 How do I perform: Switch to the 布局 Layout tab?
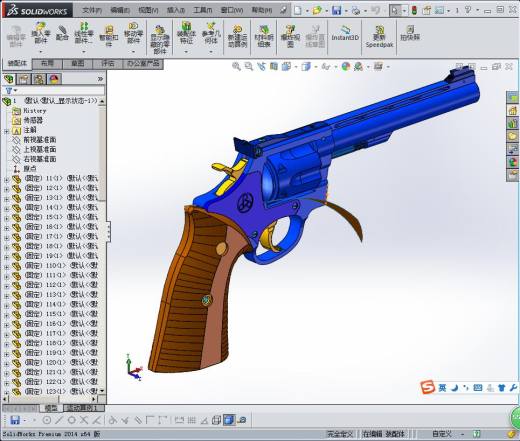tap(47, 63)
